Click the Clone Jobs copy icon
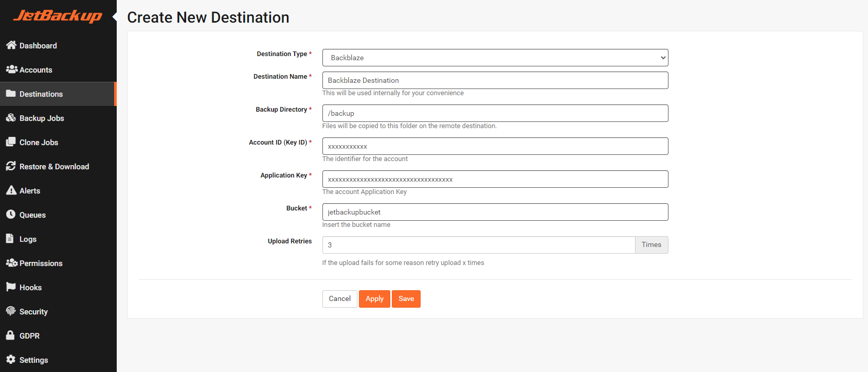868x372 pixels. point(11,142)
